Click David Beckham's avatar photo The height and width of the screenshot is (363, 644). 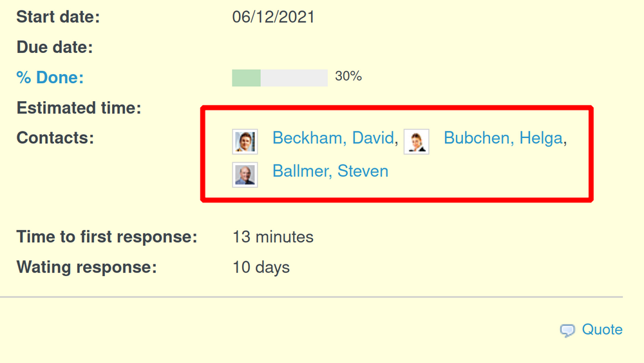(245, 141)
